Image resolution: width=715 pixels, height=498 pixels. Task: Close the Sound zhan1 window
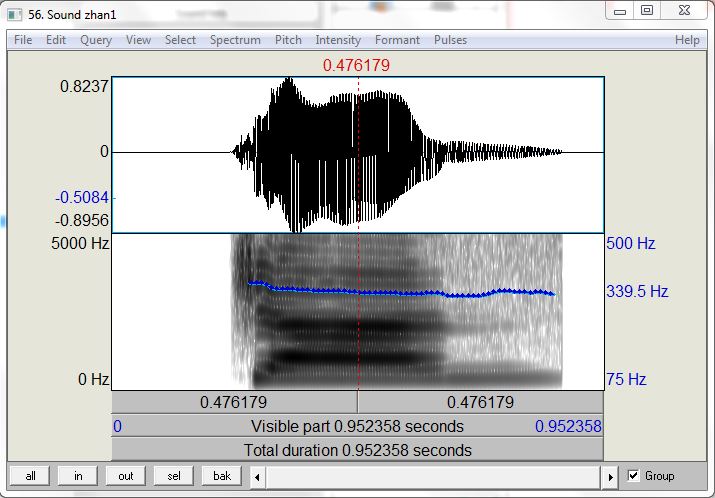tap(684, 10)
